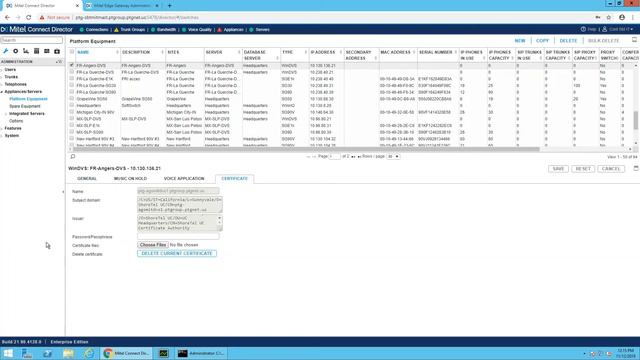Reload the browser page

coord(29,18)
